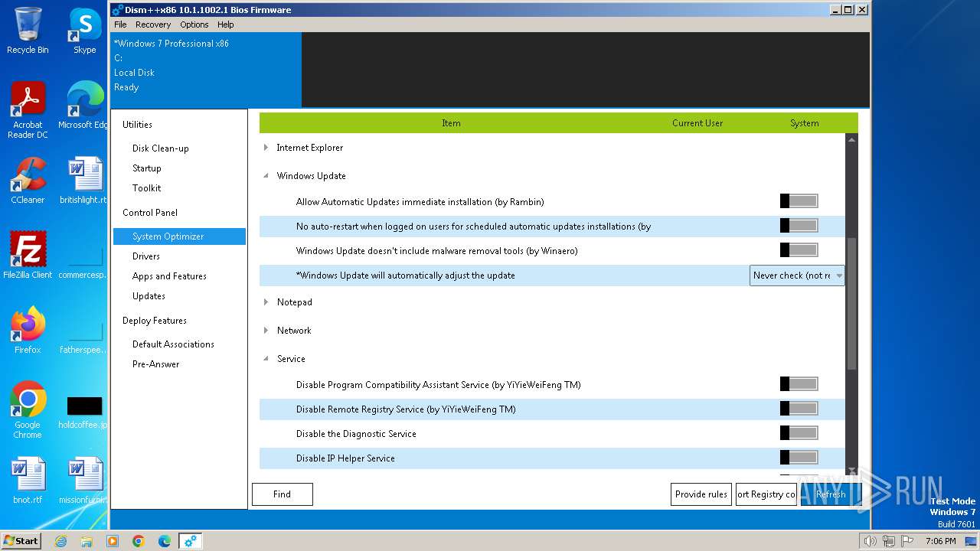
Task: Open the missionfurnit document icon
Action: pyautogui.click(x=85, y=481)
